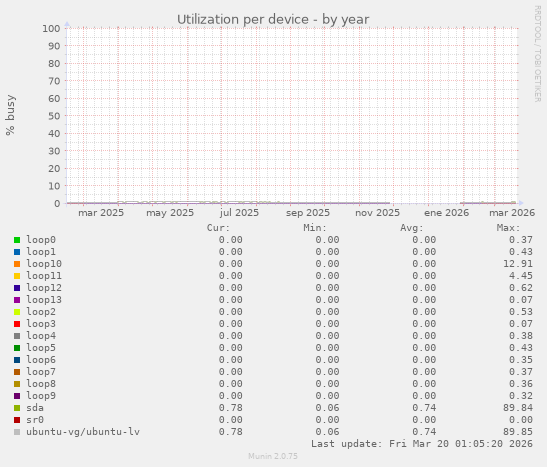Click the 'mar 2025' x-axis label
This screenshot has width=547, height=467.
[x=101, y=213]
